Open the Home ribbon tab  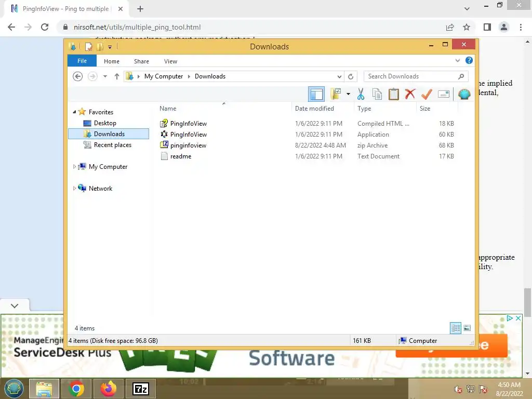tap(112, 61)
